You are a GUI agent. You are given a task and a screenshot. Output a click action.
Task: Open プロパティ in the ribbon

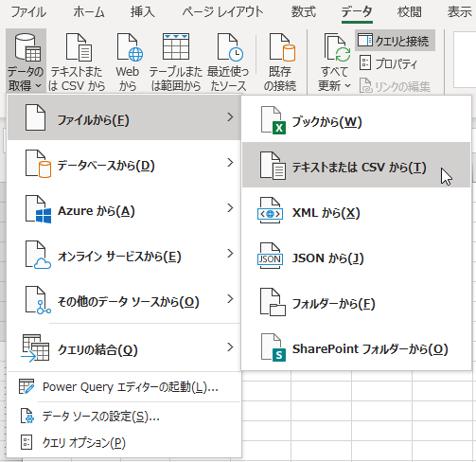coord(388,63)
